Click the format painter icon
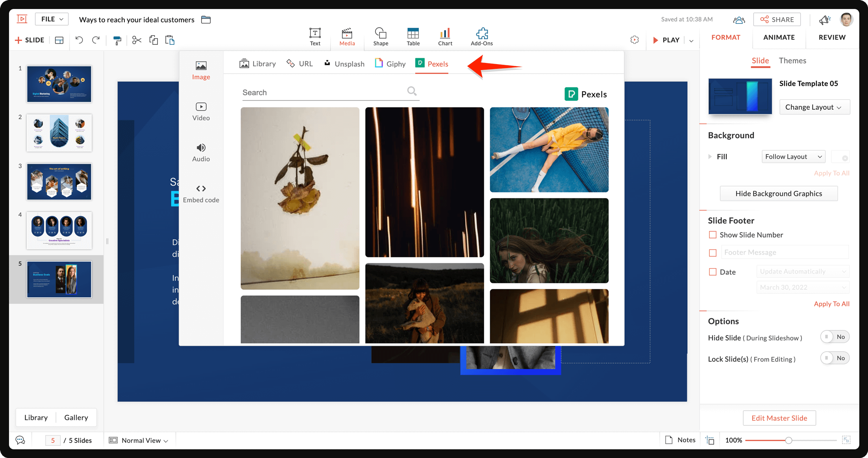The image size is (868, 458). tap(117, 40)
